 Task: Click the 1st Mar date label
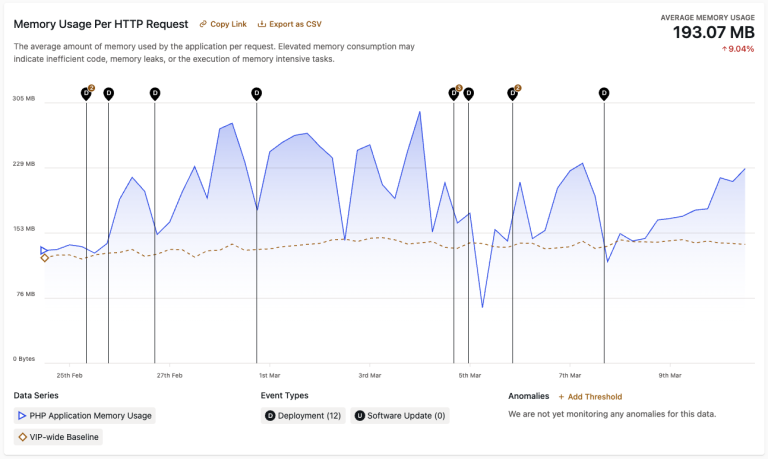point(269,375)
